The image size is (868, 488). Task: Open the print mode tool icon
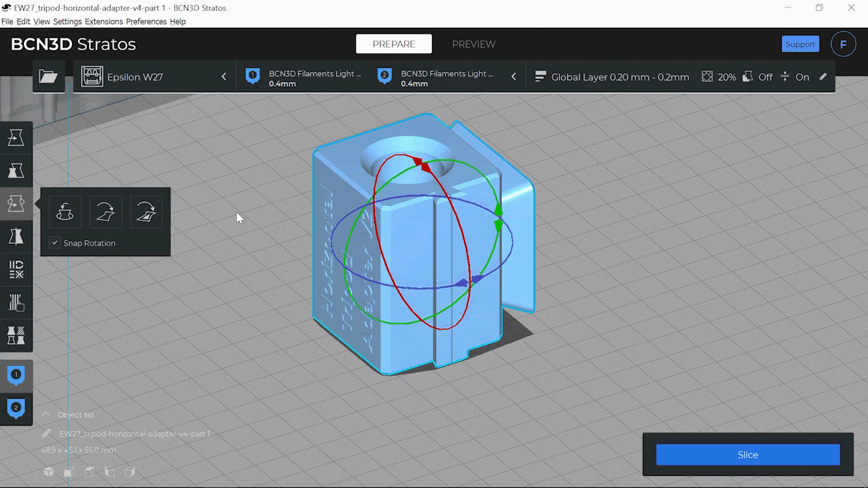pos(16,335)
